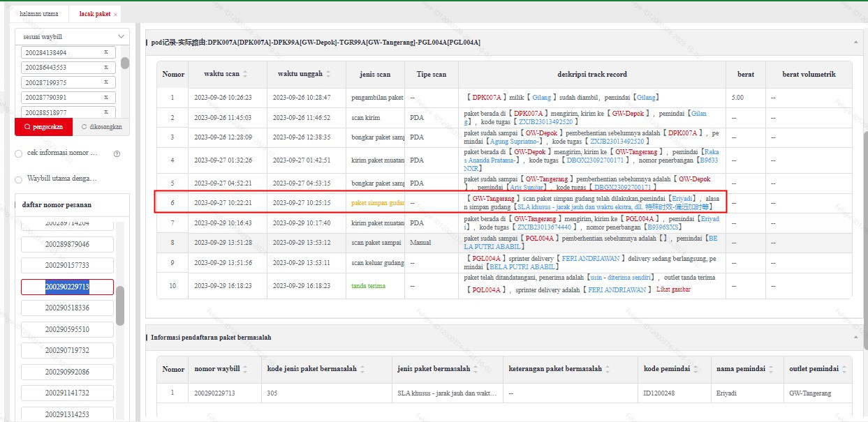Select order number 200290157733
The image size is (868, 422).
(67, 266)
